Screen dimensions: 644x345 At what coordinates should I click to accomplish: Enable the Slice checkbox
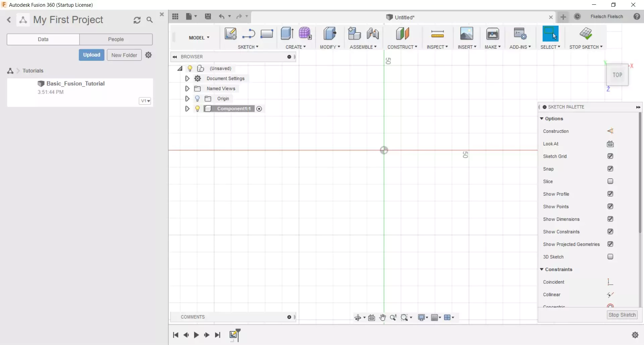click(610, 181)
